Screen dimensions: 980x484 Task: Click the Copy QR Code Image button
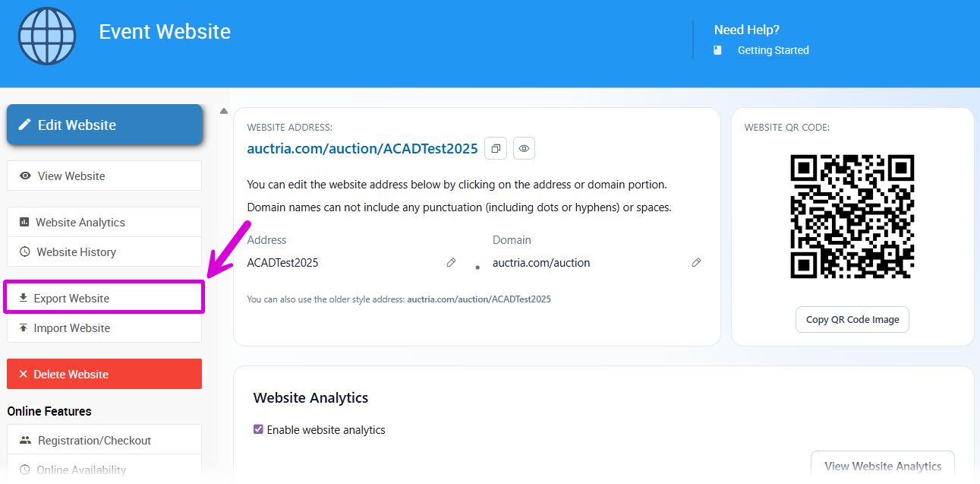852,320
